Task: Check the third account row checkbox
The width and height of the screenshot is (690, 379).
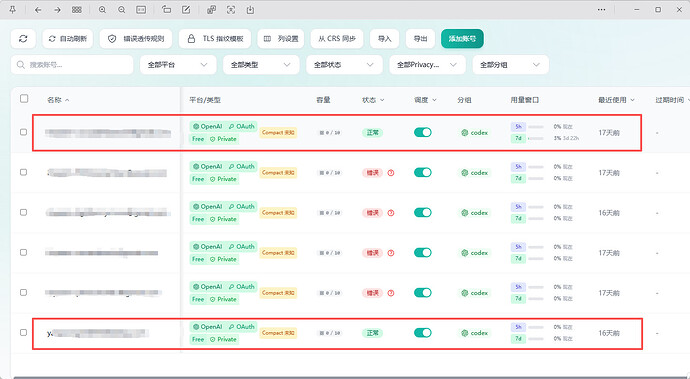Action: (23, 212)
